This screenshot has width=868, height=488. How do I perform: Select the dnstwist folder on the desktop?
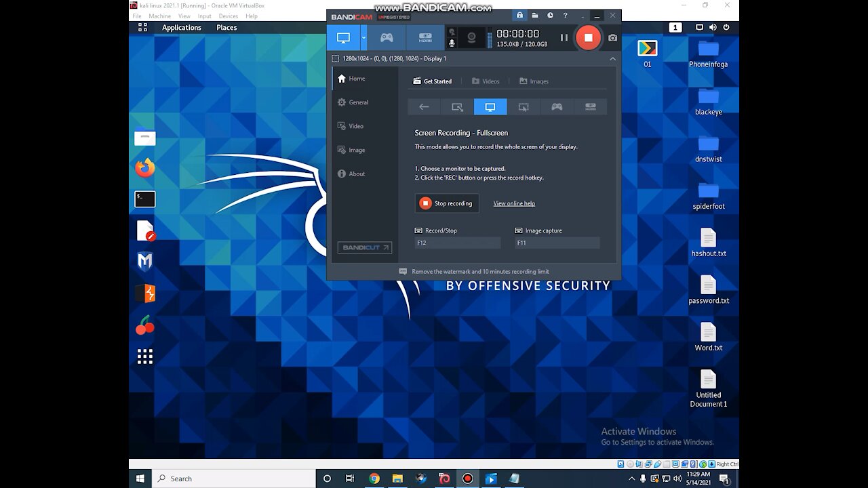708,148
